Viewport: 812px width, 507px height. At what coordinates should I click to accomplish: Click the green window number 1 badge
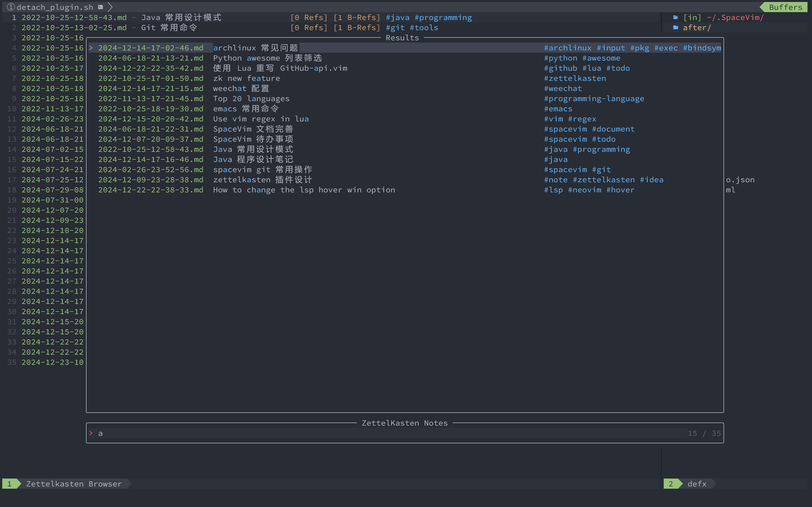pos(9,484)
